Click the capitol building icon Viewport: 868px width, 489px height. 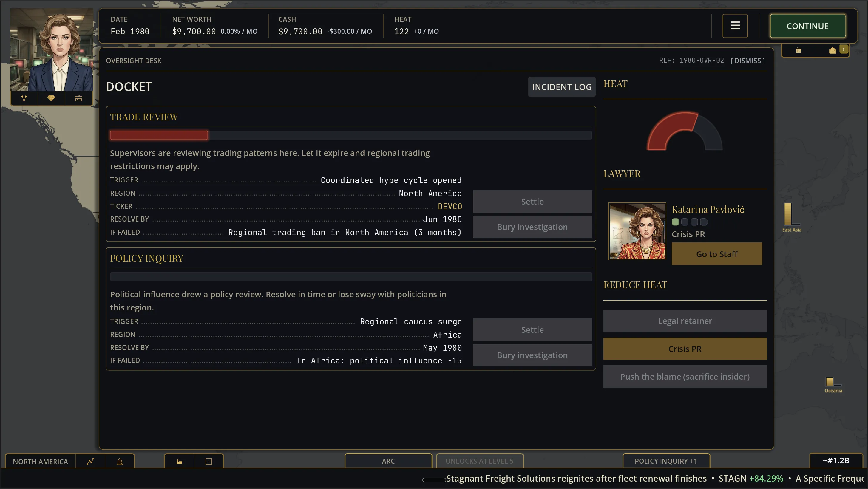pos(120,461)
